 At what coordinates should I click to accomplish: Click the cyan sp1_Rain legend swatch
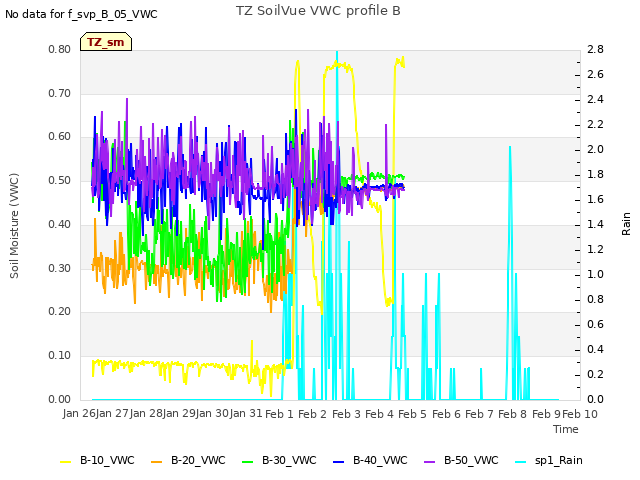520,462
